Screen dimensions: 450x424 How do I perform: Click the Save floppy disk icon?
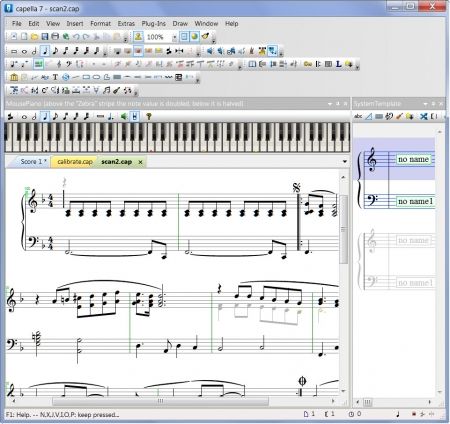(45, 37)
